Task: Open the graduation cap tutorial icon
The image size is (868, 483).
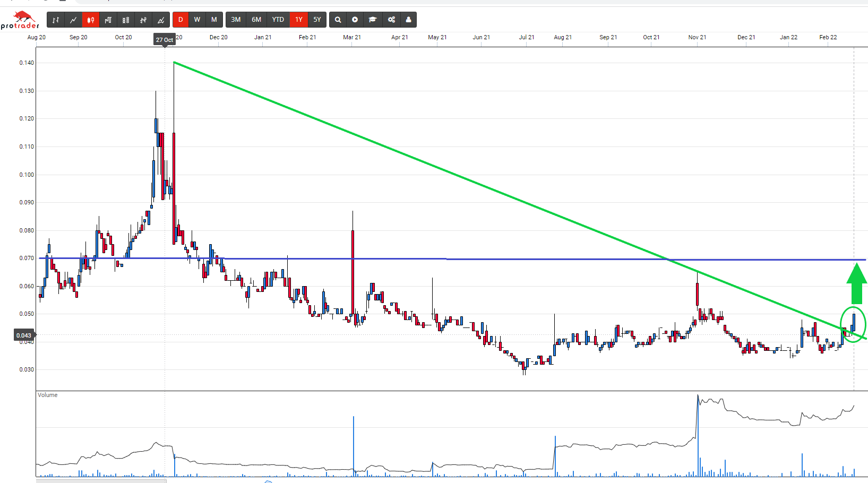Action: click(373, 20)
